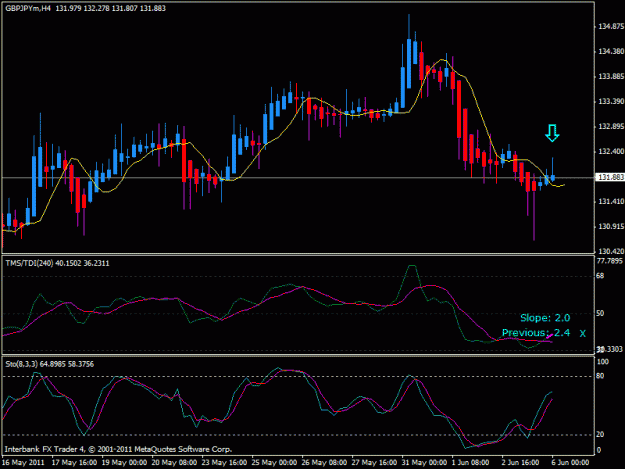This screenshot has height=469, width=625.
Task: Click the 133.885 price scale value
Action: click(x=611, y=77)
